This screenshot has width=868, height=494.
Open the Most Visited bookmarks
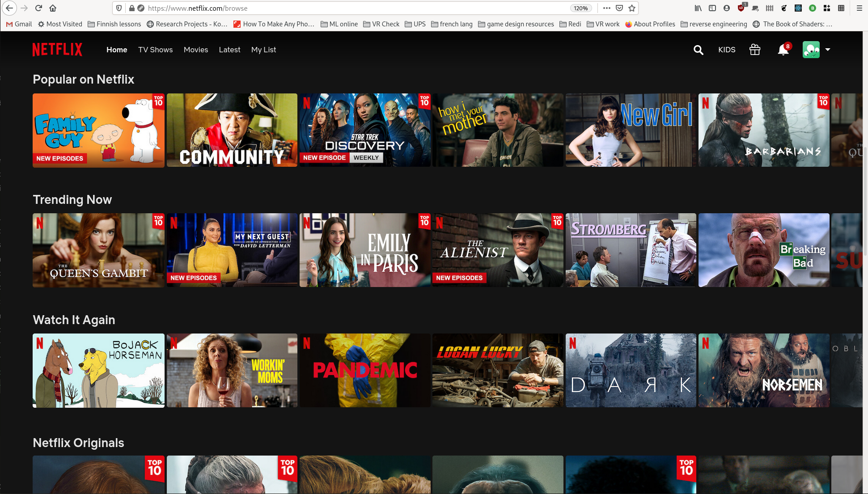click(x=60, y=24)
